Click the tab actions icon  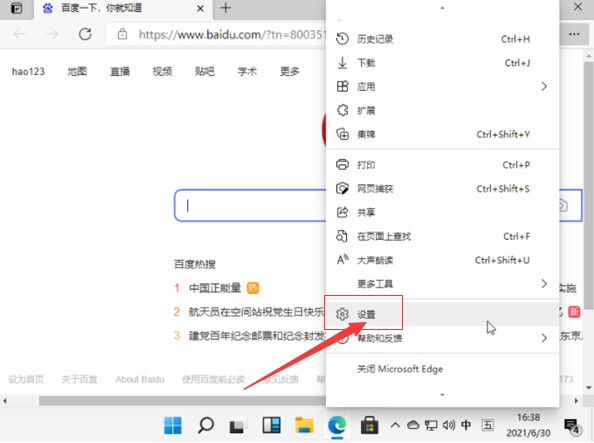[x=16, y=8]
